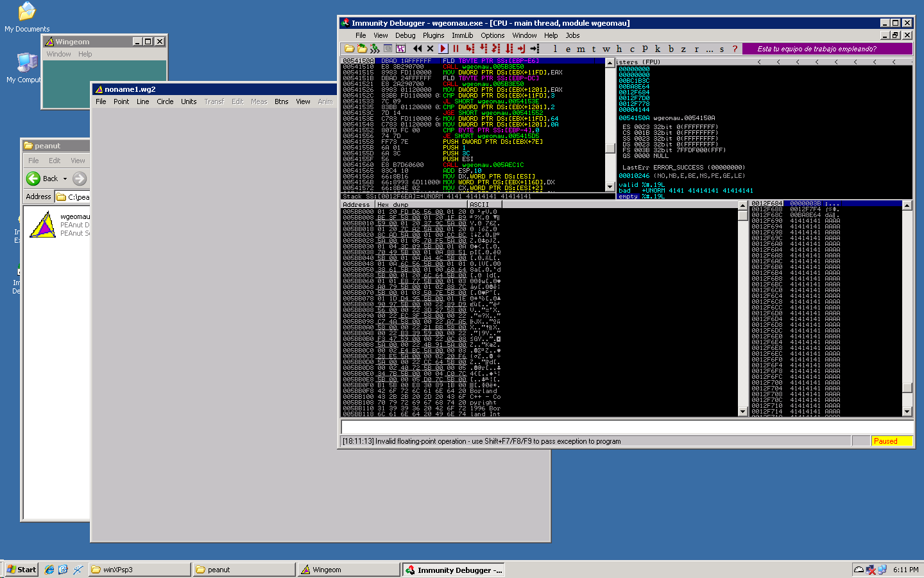The height and width of the screenshot is (578, 924).
Task: Click the red question mark help icon
Action: click(735, 49)
